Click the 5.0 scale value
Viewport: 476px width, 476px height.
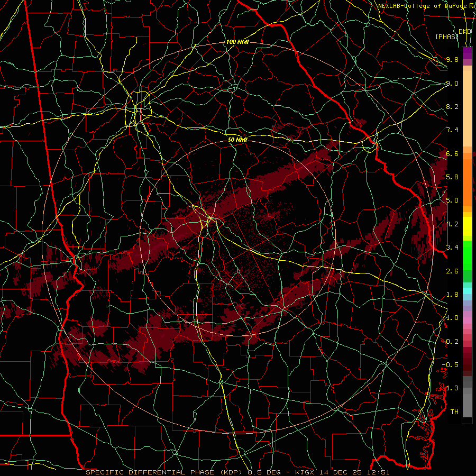coord(452,200)
